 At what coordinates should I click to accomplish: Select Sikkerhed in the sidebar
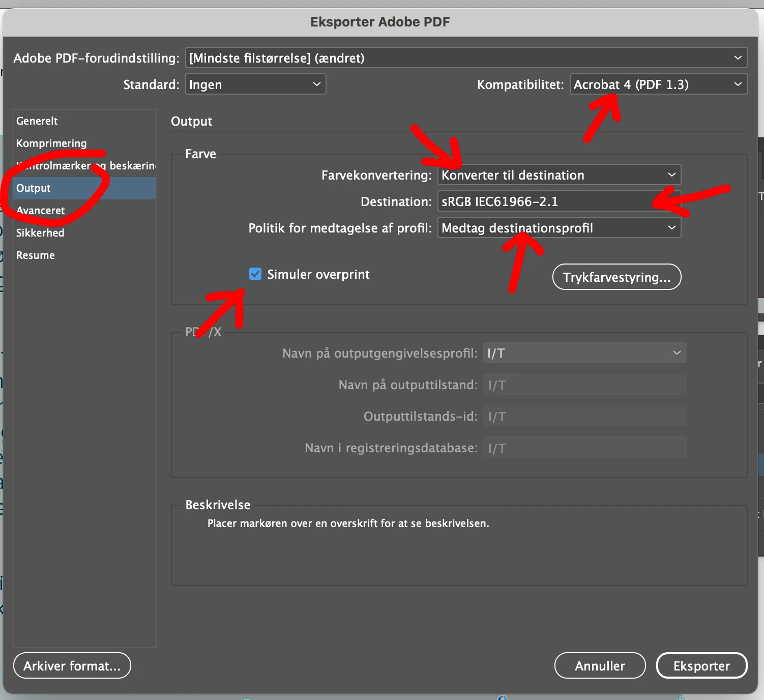tap(84, 233)
